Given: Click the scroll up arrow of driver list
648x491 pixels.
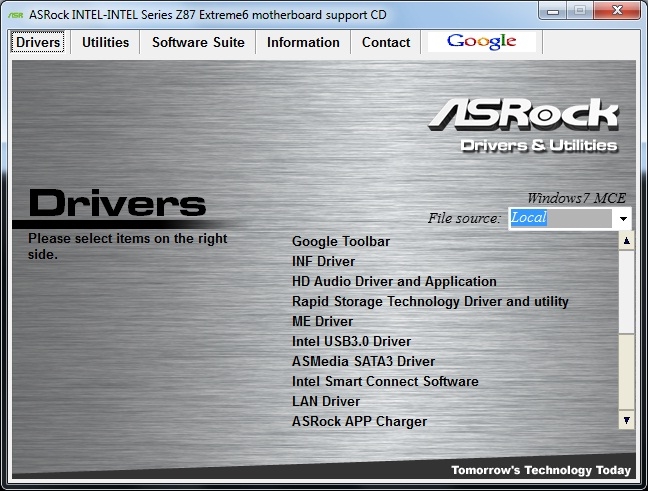Looking at the screenshot, I should (x=627, y=241).
